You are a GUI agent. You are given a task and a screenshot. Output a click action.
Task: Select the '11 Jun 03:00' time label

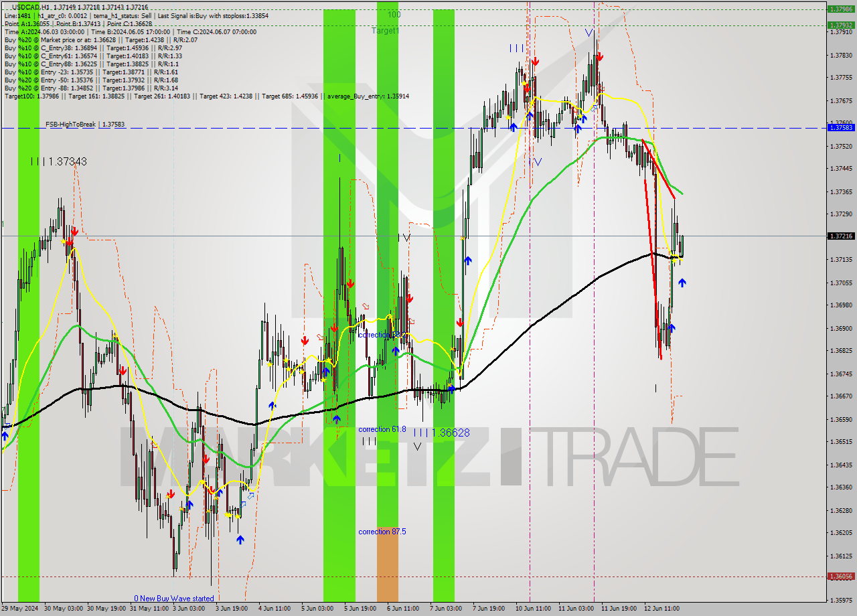point(576,609)
